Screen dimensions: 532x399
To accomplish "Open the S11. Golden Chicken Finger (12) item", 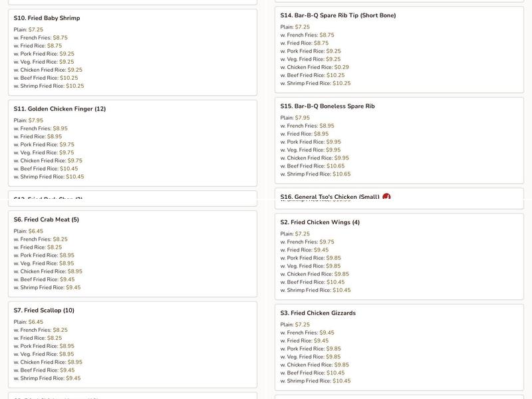I will [x=132, y=143].
